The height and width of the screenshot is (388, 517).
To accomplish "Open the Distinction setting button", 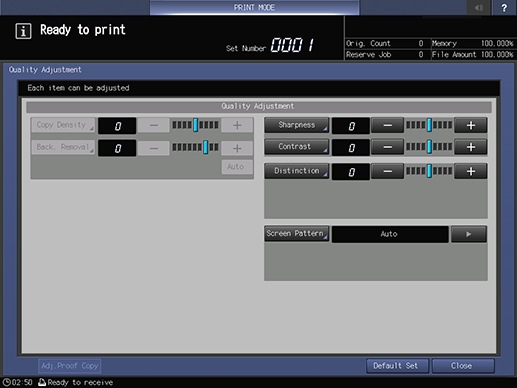I will tap(297, 171).
